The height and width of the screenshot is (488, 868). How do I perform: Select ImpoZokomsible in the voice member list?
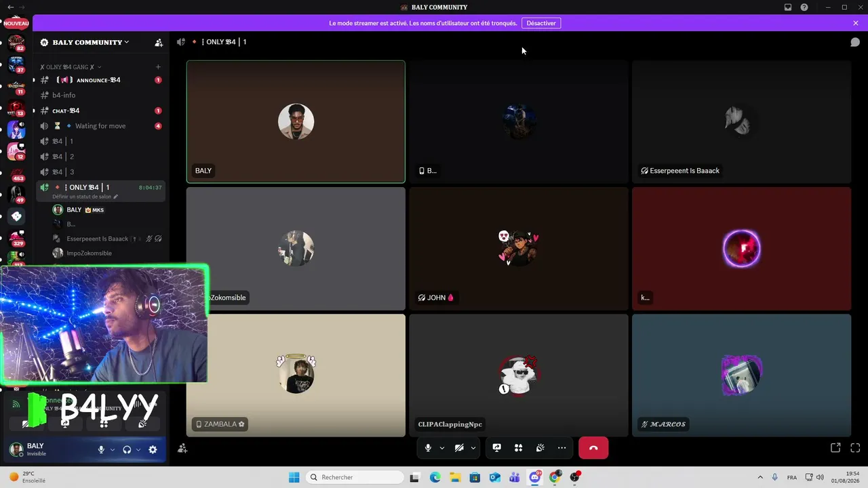click(100, 253)
